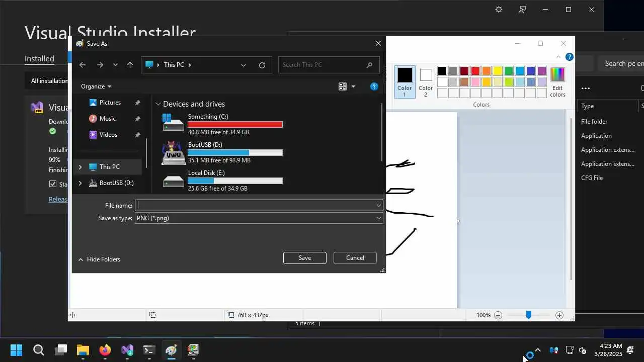Open Windows taskbar Search
The image size is (644, 362).
coord(39,350)
